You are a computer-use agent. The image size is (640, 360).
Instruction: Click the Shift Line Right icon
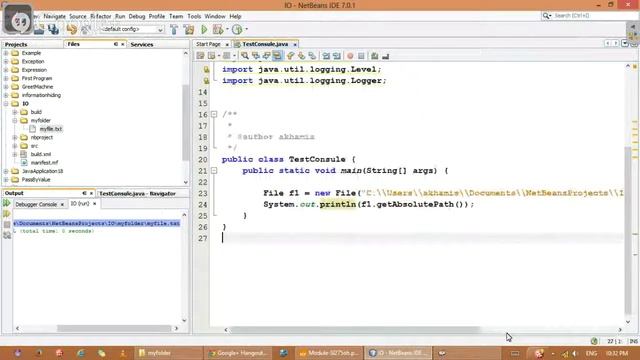click(x=337, y=56)
